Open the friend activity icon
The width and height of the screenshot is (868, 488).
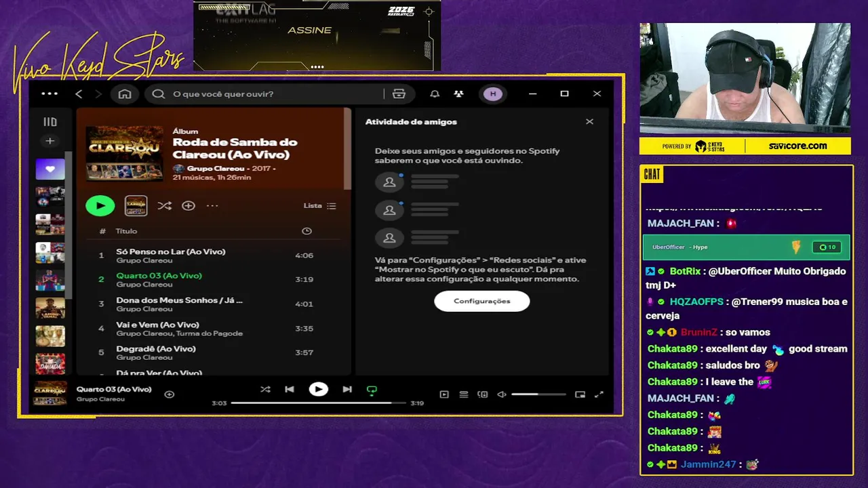point(459,94)
